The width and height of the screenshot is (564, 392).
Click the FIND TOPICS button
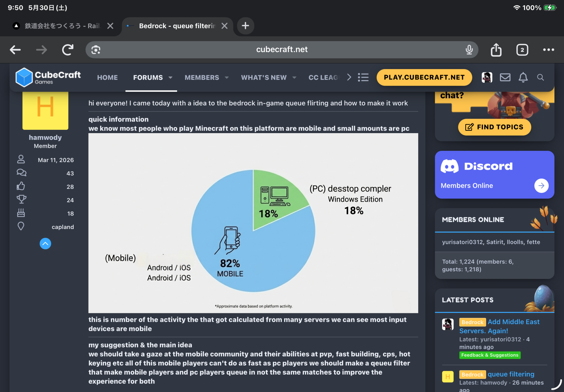(x=495, y=127)
